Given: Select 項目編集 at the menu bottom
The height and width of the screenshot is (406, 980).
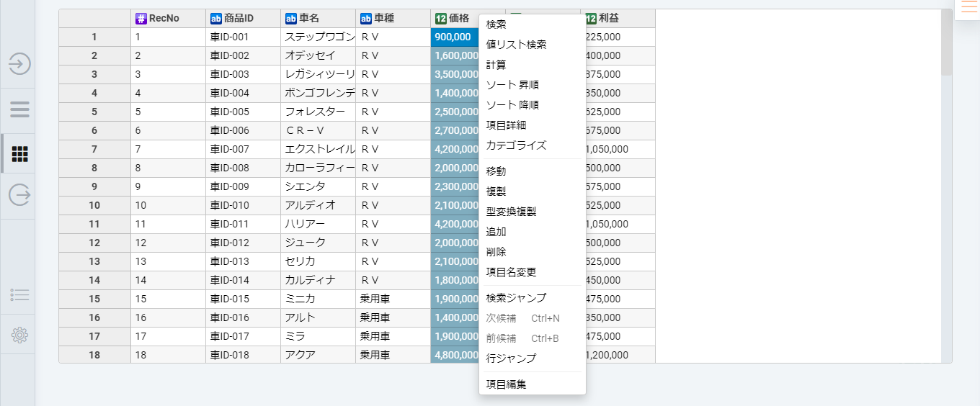Looking at the screenshot, I should [x=533, y=384].
